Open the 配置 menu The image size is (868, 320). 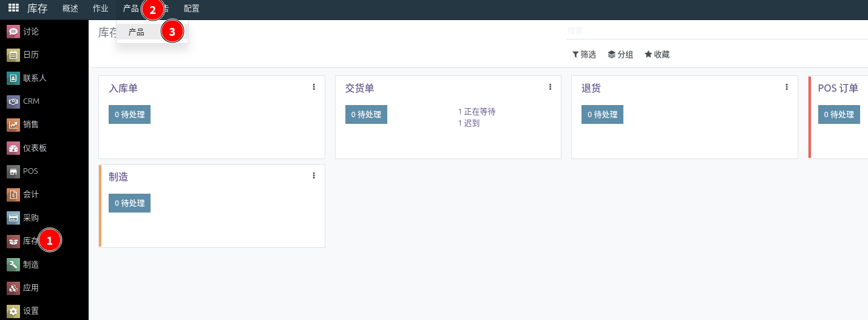tap(191, 9)
